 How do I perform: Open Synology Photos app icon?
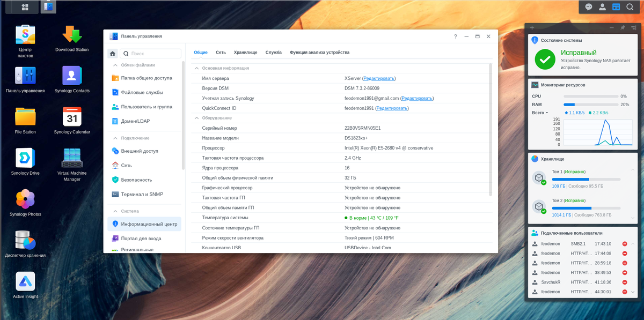[x=25, y=199]
